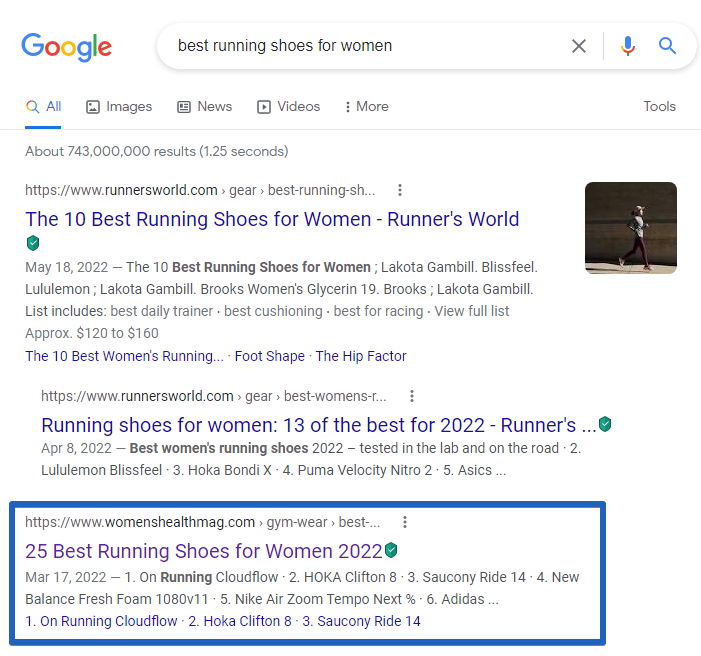Open options menu for best-womens-r result

tap(412, 396)
